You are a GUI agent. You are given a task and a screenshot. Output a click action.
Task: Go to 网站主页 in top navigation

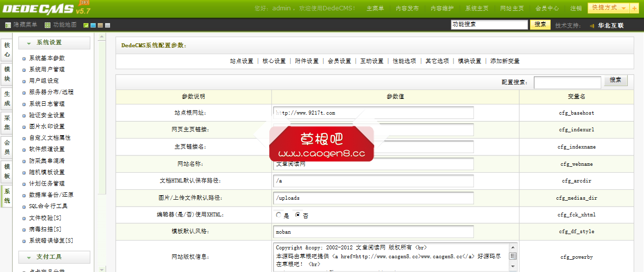[x=512, y=8]
